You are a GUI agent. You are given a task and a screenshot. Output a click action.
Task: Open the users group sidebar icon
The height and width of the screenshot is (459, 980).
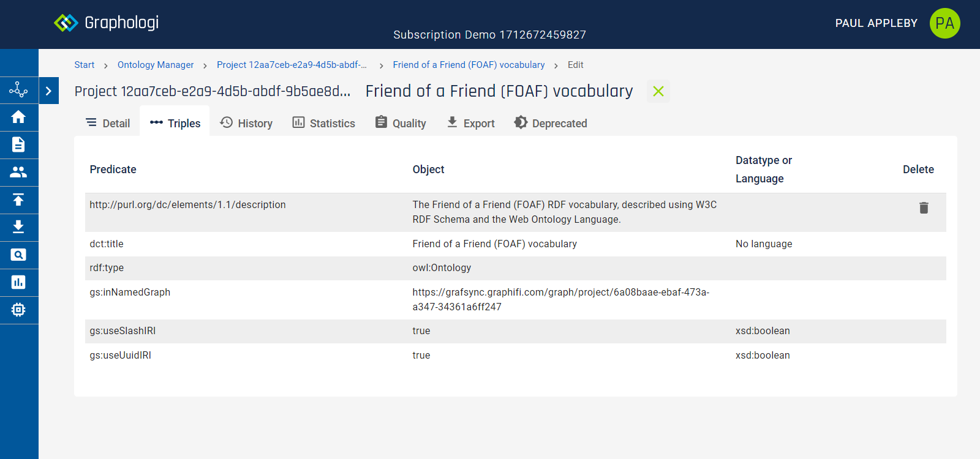pos(18,172)
